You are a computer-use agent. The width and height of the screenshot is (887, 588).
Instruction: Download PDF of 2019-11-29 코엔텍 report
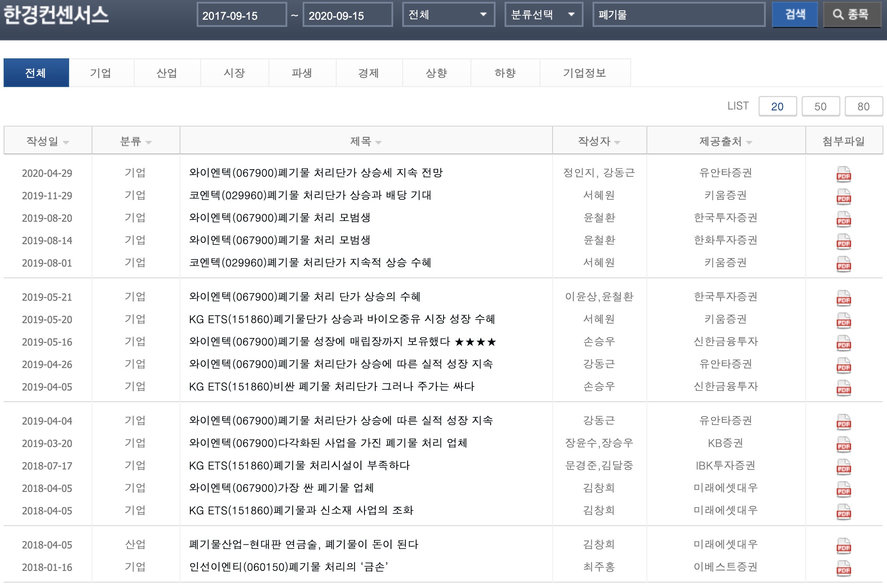click(x=843, y=197)
